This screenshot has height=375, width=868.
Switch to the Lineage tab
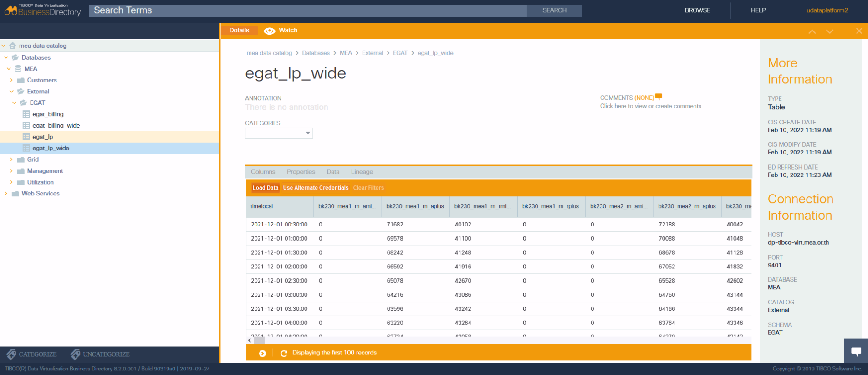click(x=362, y=172)
